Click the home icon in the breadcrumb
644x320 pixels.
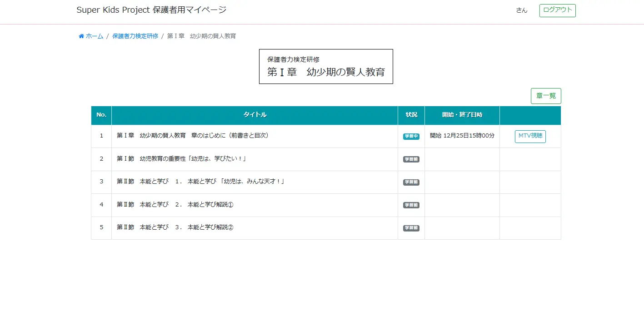pos(81,36)
